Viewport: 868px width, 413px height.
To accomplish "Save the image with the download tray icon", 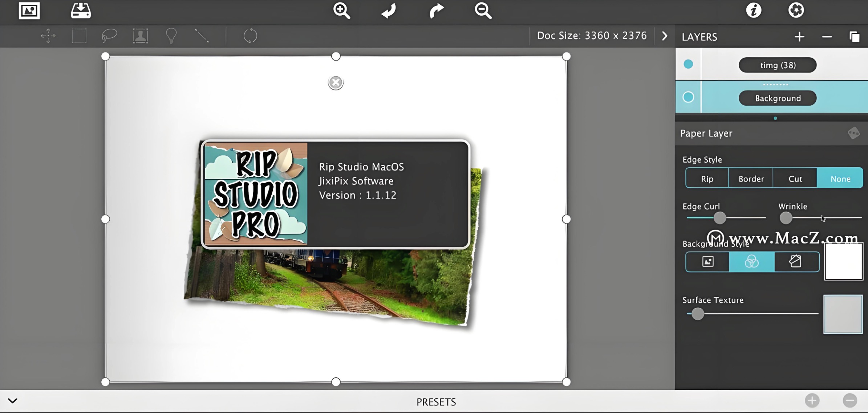I will point(81,11).
